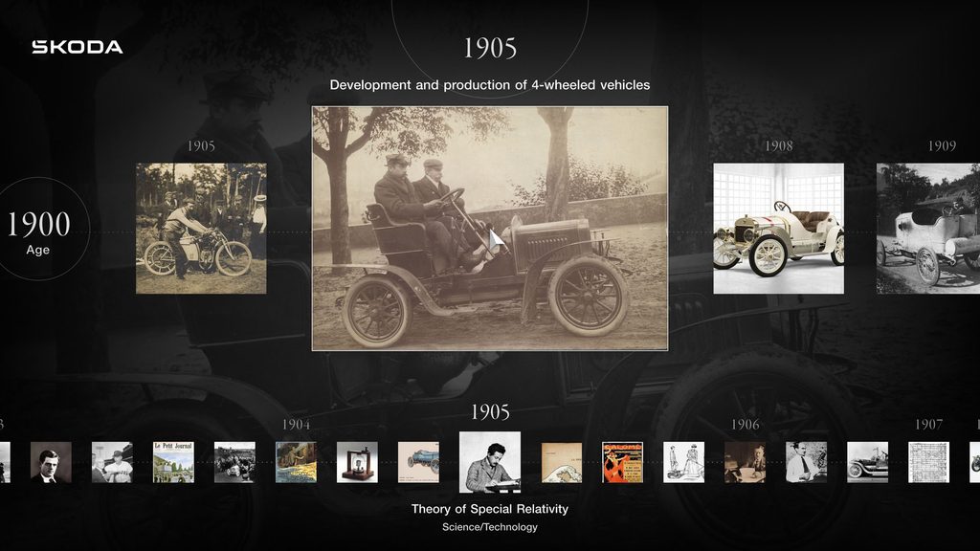Open the large 1905 four-wheeled vehicle photo
The image size is (980, 551).
pos(489,228)
